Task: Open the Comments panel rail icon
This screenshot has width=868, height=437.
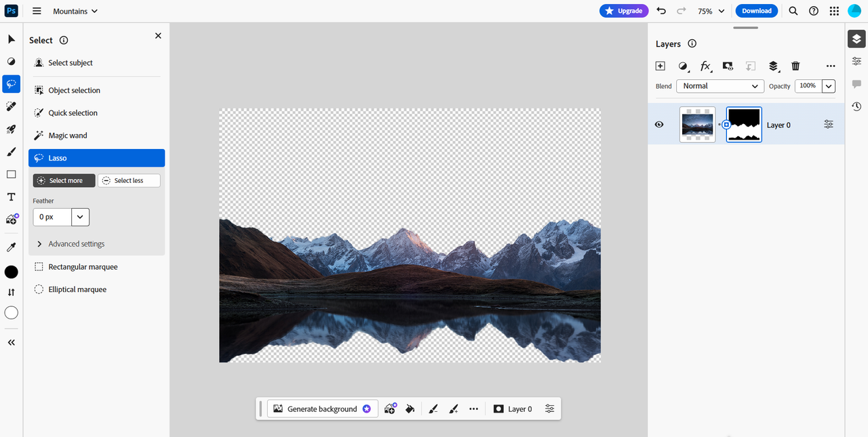Action: click(x=856, y=84)
